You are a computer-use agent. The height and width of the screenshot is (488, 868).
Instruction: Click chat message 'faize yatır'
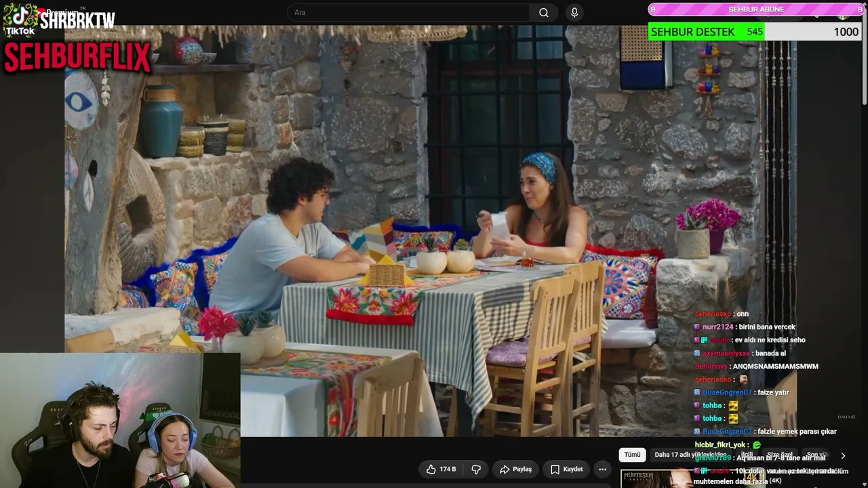click(x=772, y=392)
